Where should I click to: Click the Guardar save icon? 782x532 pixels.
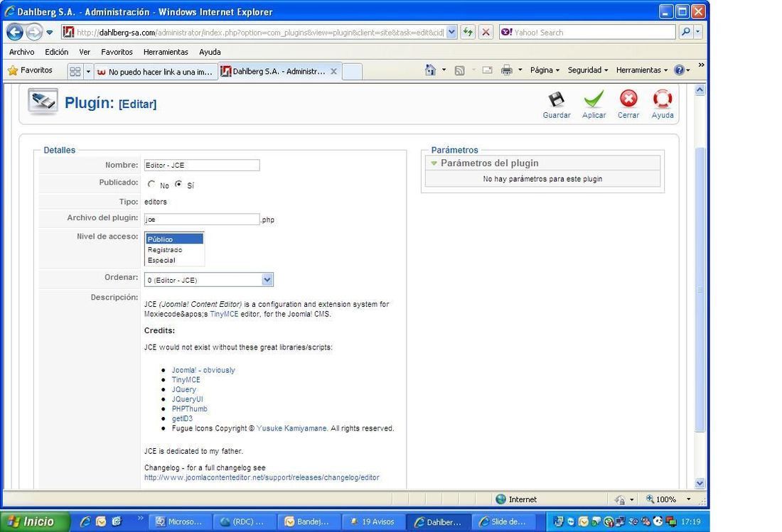tap(556, 99)
